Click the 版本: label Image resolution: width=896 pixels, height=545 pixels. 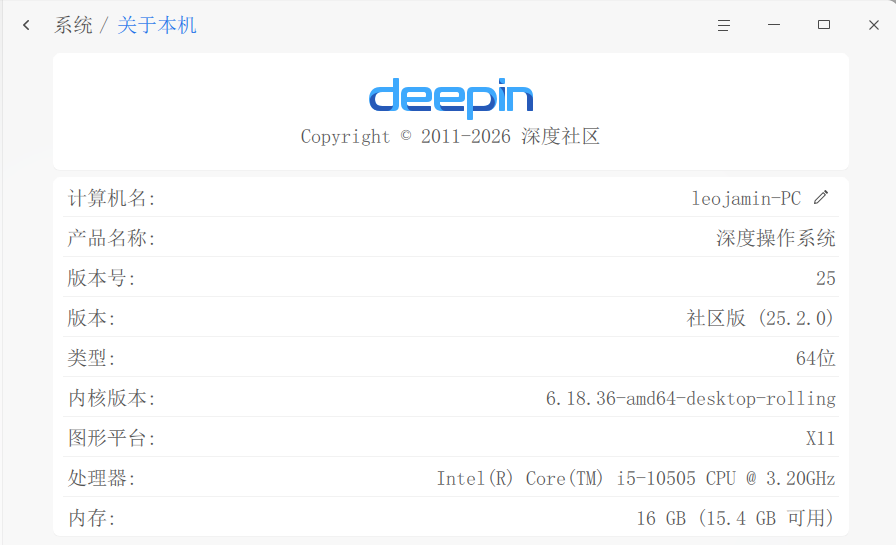[91, 318]
